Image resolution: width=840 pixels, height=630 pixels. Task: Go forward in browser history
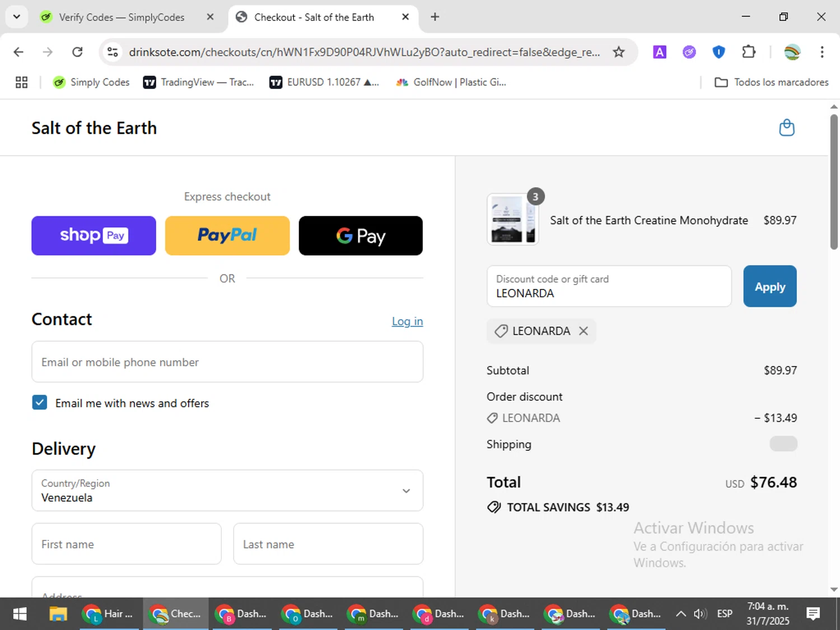pyautogui.click(x=48, y=52)
